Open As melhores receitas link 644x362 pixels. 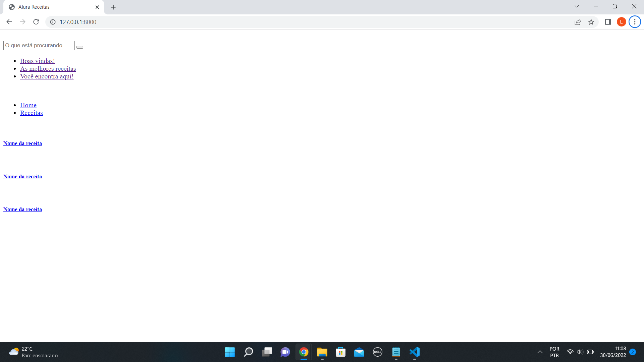click(x=48, y=69)
